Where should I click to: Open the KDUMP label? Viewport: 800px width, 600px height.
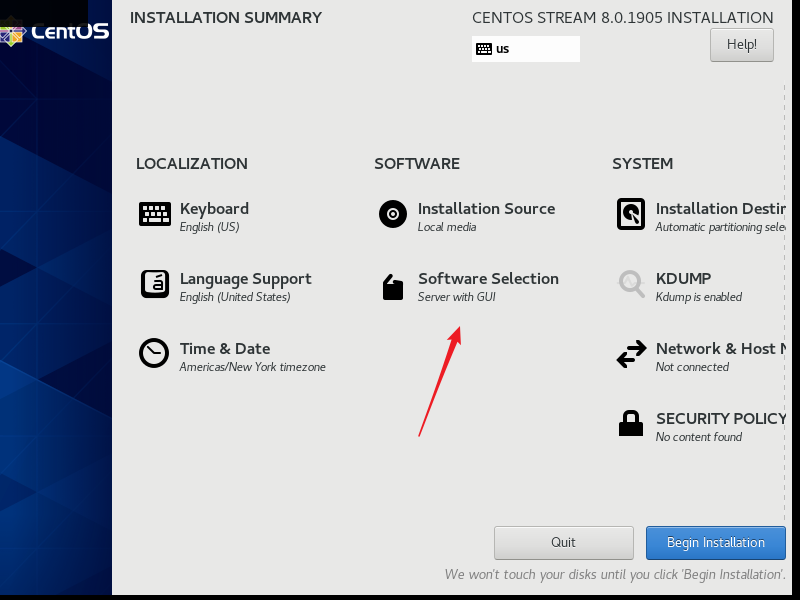(x=683, y=279)
